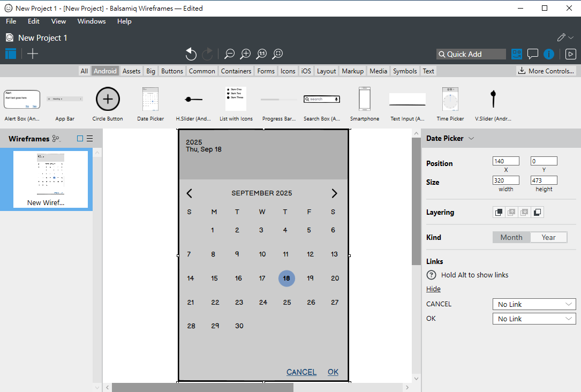Screen dimensions: 581x392
Task: Open the CANCEL link dropdown
Action: [534, 304]
